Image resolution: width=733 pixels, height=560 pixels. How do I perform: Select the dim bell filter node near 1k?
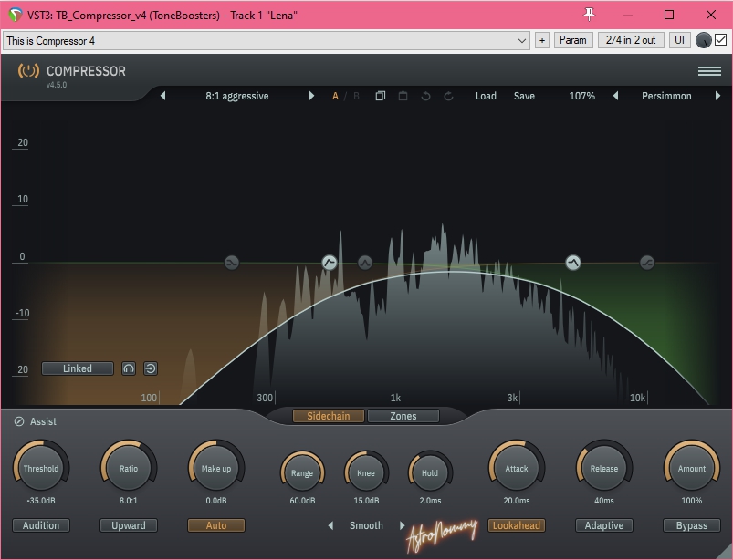pos(365,263)
